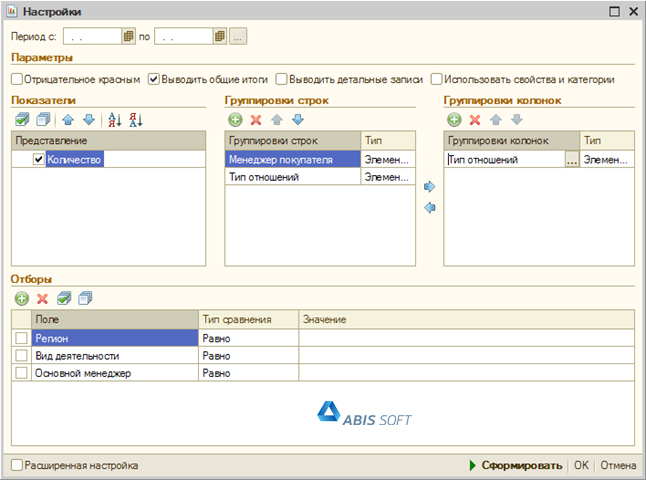The height and width of the screenshot is (480, 646).
Task: Uncheck the Количество indicator checkbox
Action: (x=39, y=159)
